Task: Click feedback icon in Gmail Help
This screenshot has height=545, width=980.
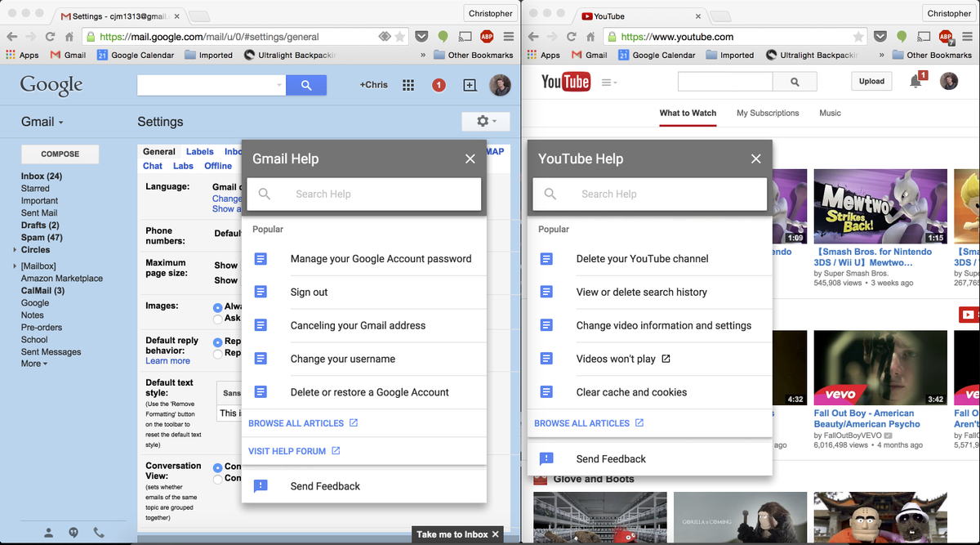Action: pyautogui.click(x=261, y=486)
